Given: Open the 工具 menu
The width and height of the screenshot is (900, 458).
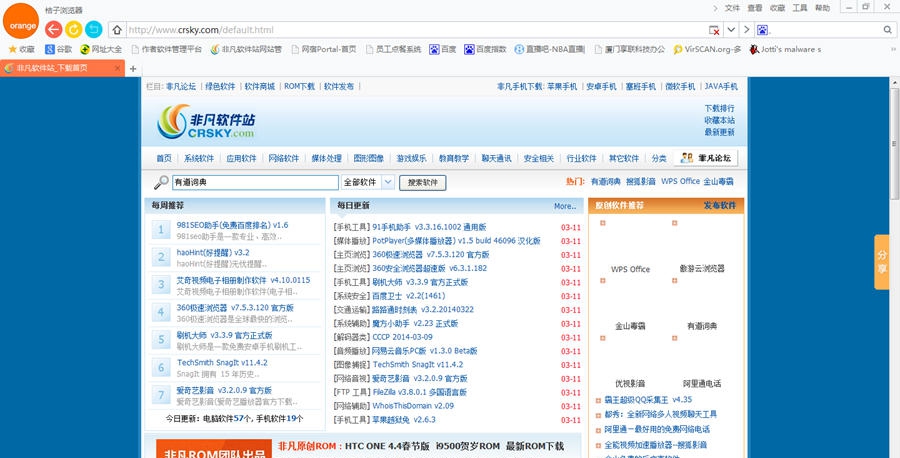Looking at the screenshot, I should 799,8.
